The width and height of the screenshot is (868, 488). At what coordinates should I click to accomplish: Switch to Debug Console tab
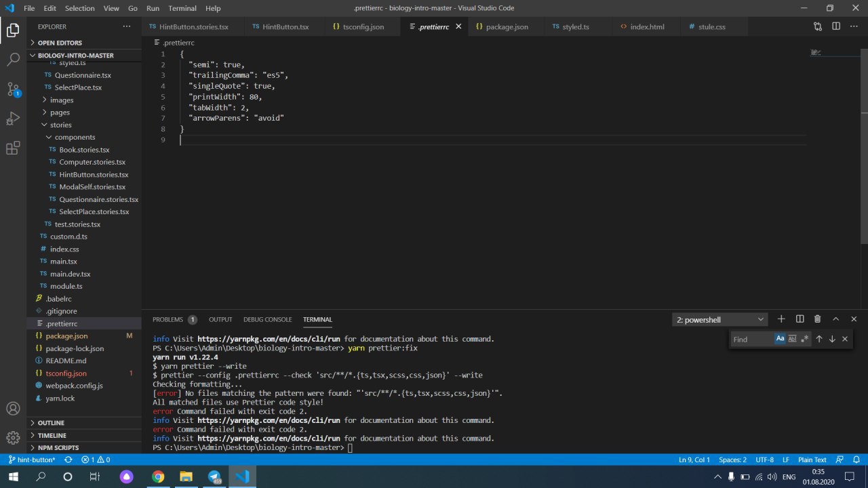click(268, 319)
